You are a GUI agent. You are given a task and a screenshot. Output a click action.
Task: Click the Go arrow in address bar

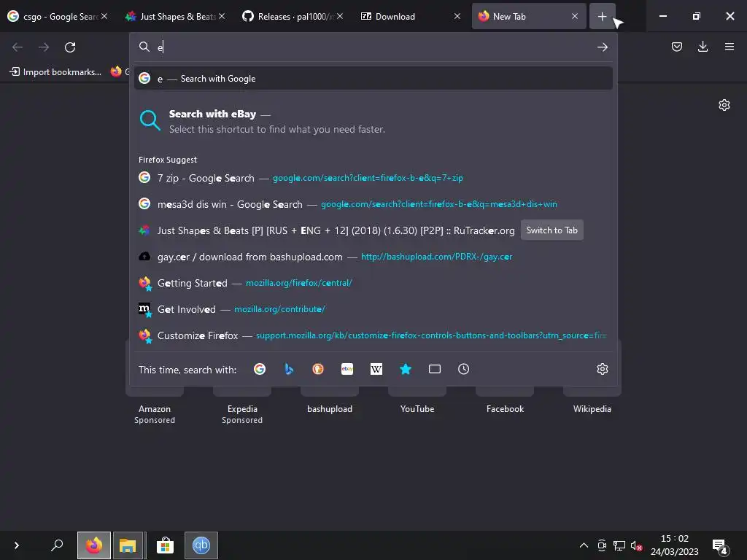pos(602,47)
